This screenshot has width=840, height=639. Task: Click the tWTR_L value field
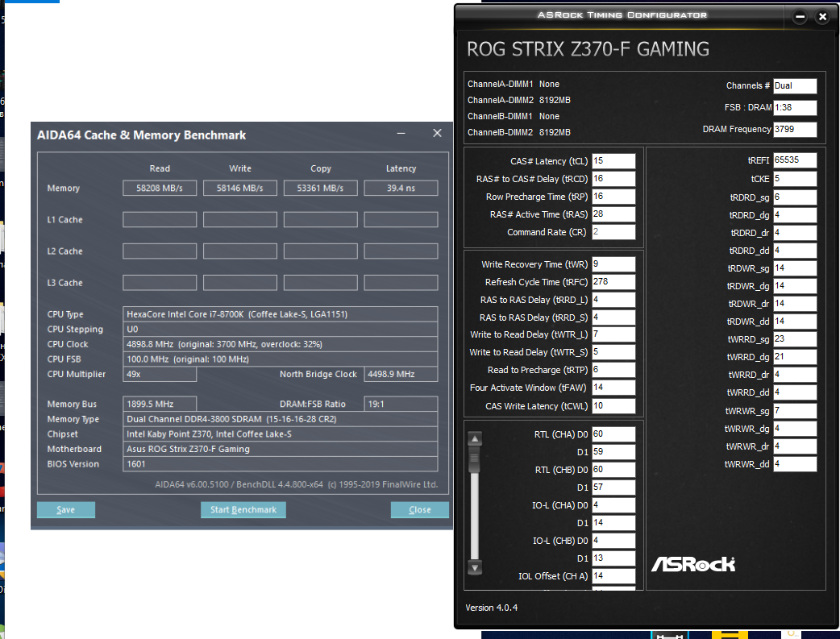click(613, 334)
